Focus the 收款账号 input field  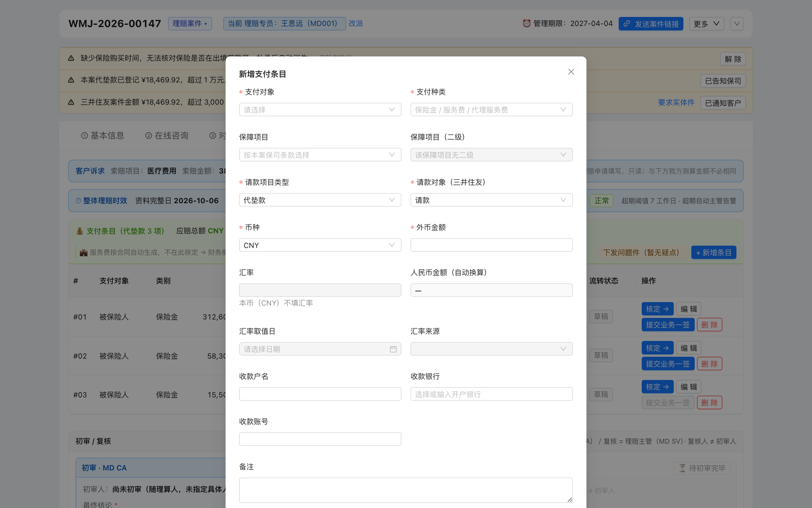click(x=320, y=439)
